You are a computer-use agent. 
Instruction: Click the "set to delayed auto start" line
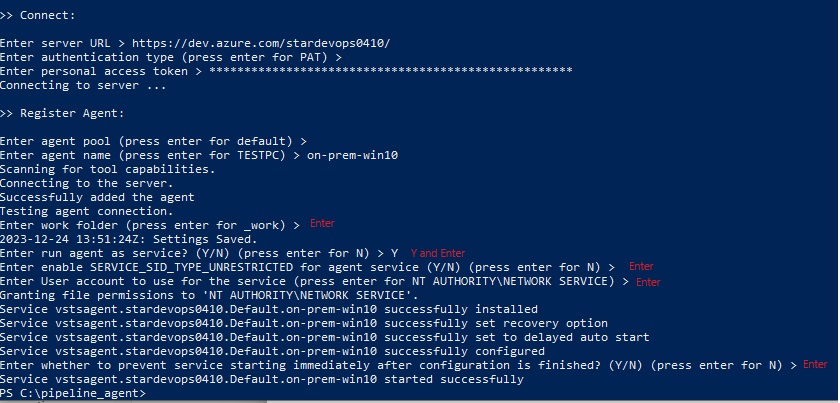(325, 337)
